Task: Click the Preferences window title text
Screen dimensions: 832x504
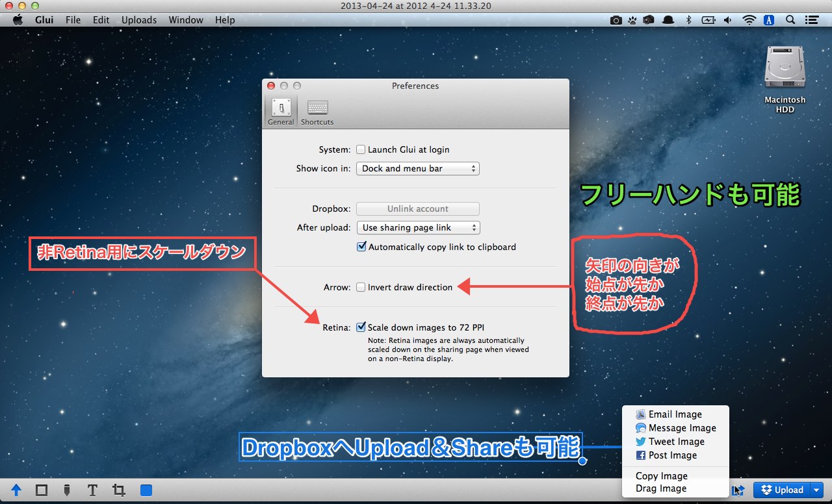Action: point(415,86)
